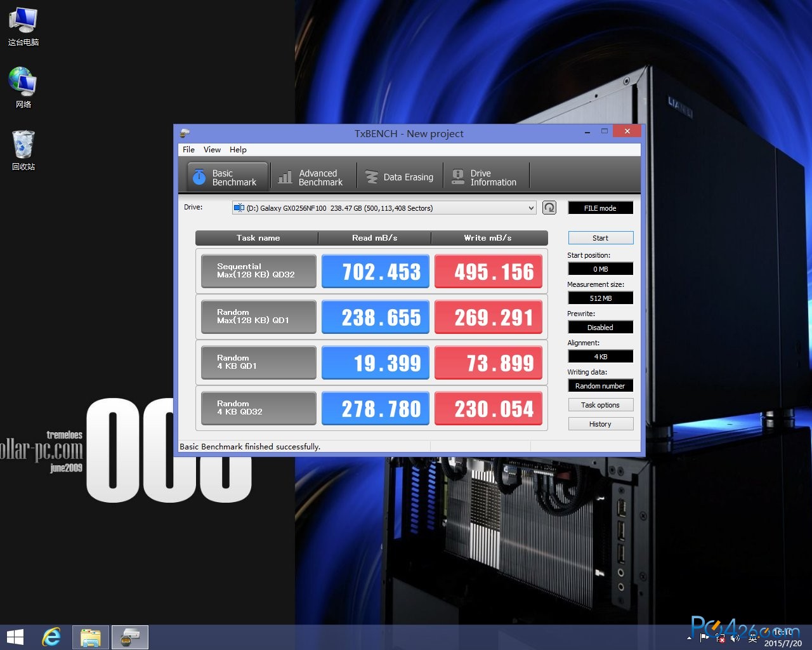Click write result 269.291
Viewport: 812px width, 650px height.
488,317
